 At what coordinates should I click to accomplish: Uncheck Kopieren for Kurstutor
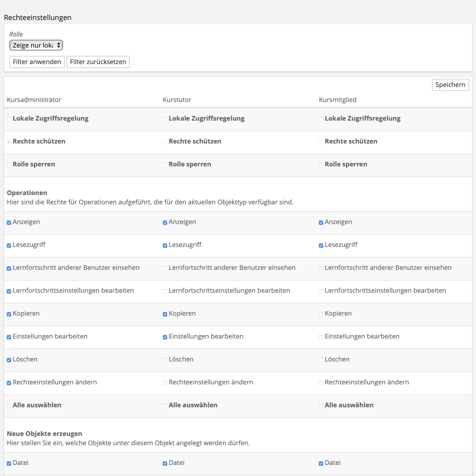pyautogui.click(x=165, y=314)
